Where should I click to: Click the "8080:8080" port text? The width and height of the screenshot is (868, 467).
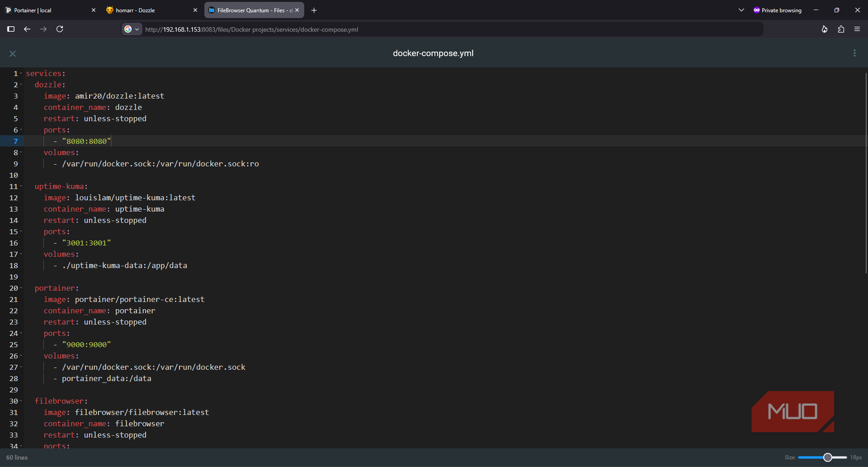point(86,141)
